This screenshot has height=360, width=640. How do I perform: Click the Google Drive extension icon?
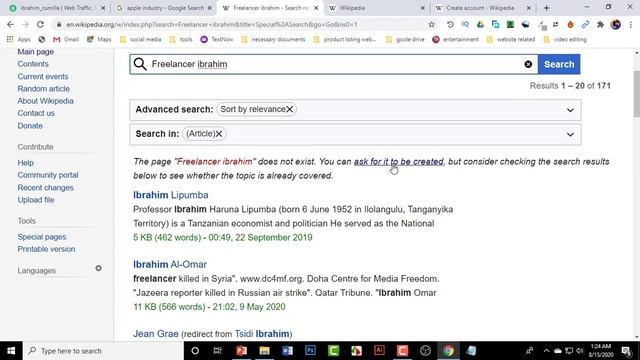click(480, 24)
